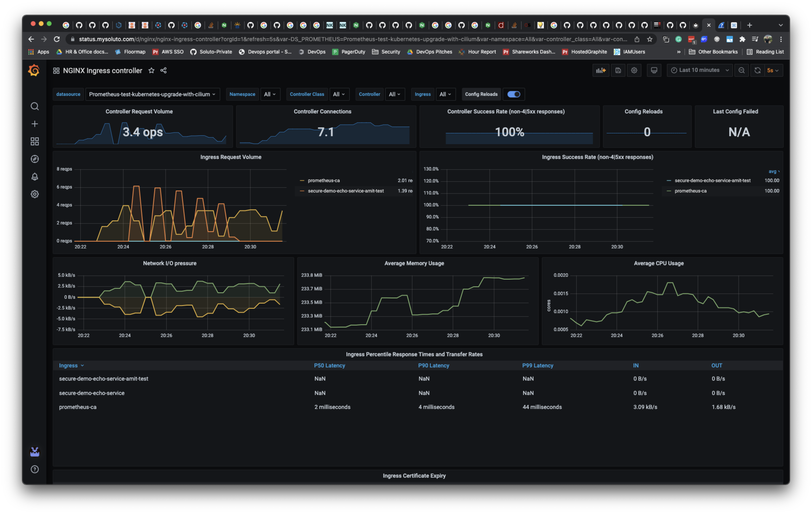The height and width of the screenshot is (514, 812).
Task: Cycle view mode with monitor icon
Action: pos(654,70)
